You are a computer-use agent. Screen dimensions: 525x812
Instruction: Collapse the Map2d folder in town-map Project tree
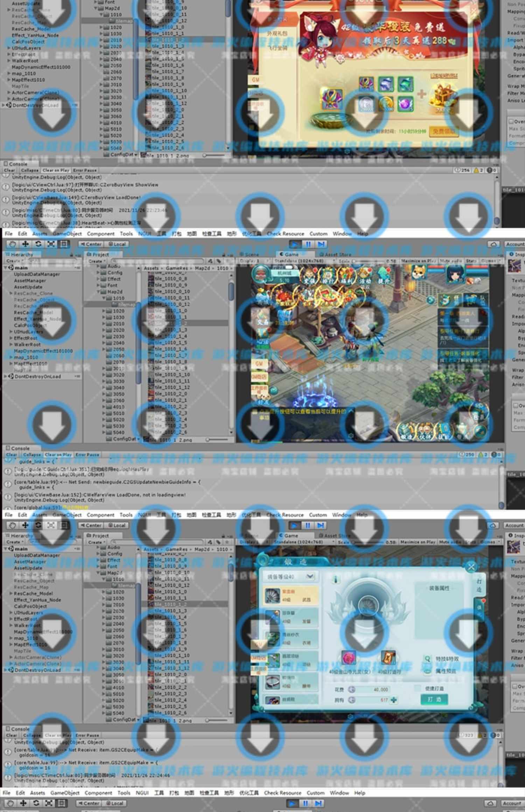pyautogui.click(x=98, y=292)
